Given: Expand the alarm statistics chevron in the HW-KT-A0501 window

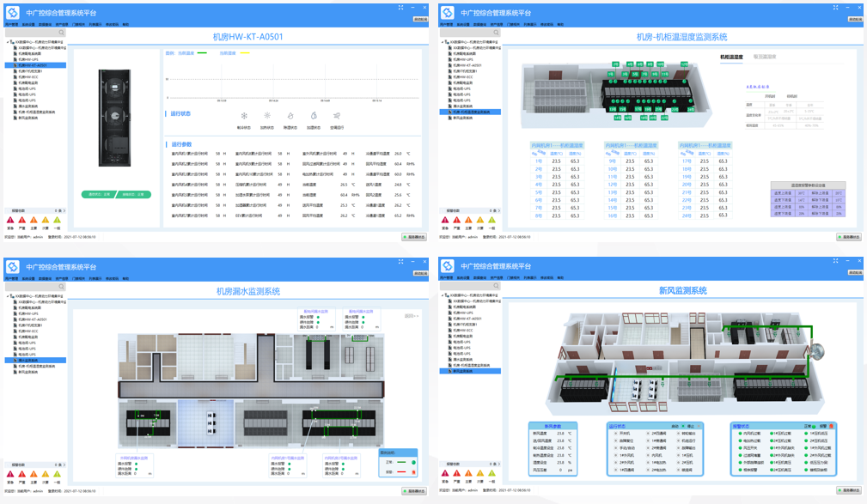Looking at the screenshot, I should click(64, 210).
